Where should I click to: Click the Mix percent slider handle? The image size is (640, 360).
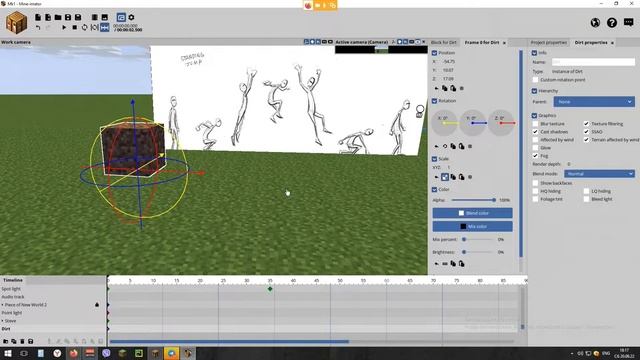[x=464, y=240]
